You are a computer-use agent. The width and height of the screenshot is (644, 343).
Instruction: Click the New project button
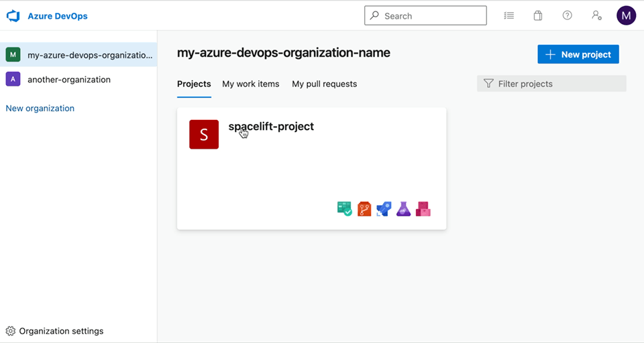pos(578,54)
